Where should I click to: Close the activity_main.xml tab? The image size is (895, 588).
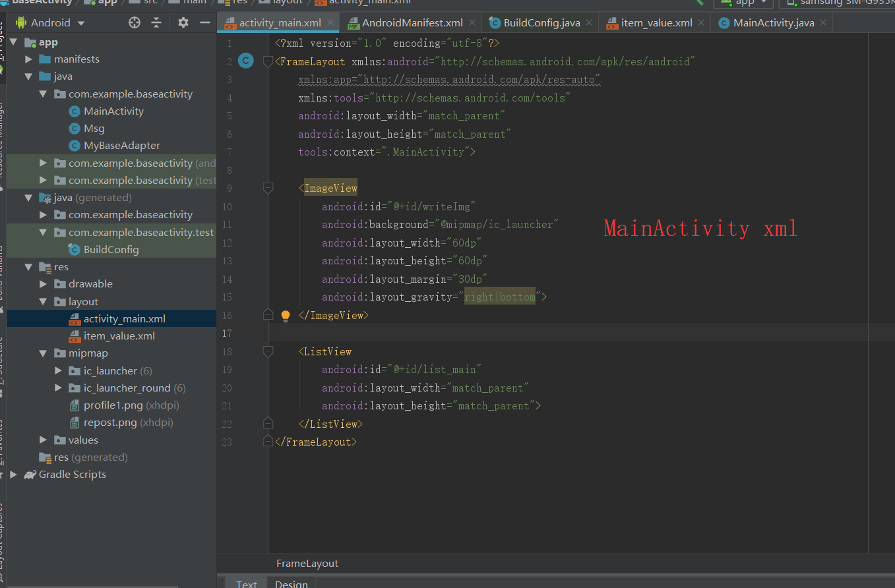click(x=331, y=22)
